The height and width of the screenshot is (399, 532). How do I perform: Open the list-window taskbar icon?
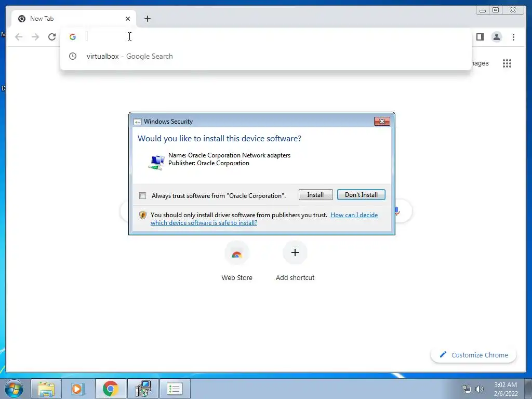pyautogui.click(x=175, y=389)
